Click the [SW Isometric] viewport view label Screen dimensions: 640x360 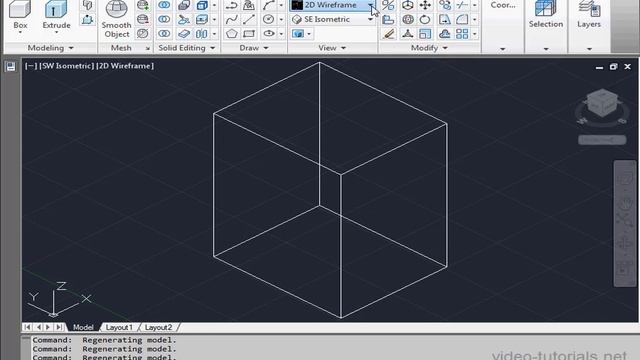67,66
